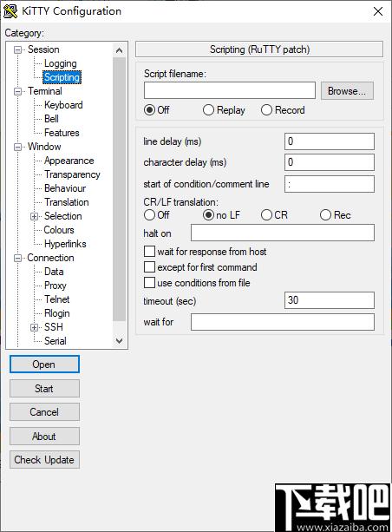Viewport: 392px width, 532px height.
Task: Open the Logging category
Action: coord(61,63)
